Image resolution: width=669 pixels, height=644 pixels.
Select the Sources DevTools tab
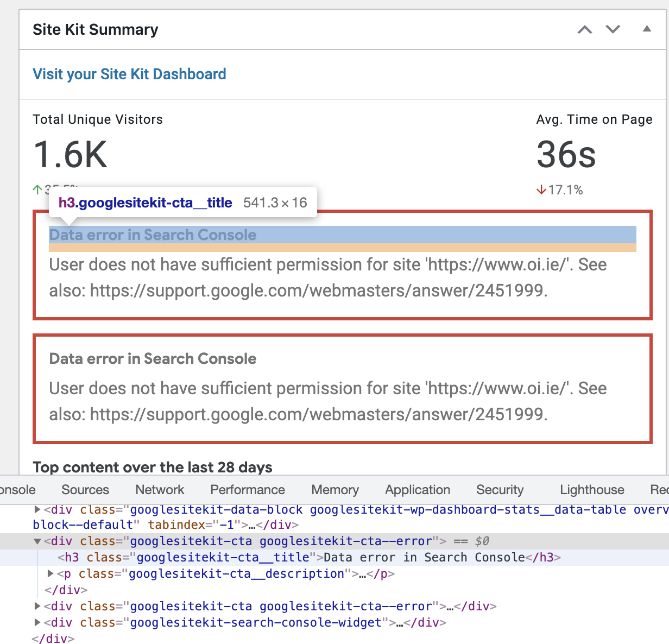coord(85,490)
